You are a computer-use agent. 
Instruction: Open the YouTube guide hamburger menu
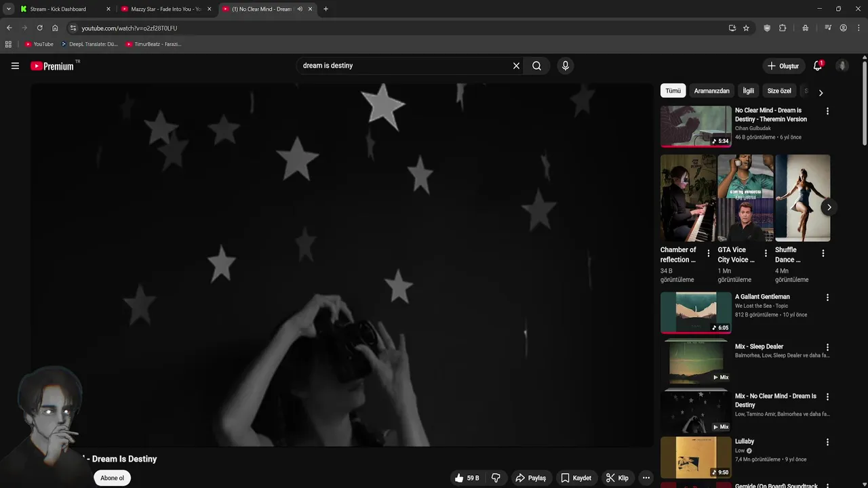tap(15, 66)
